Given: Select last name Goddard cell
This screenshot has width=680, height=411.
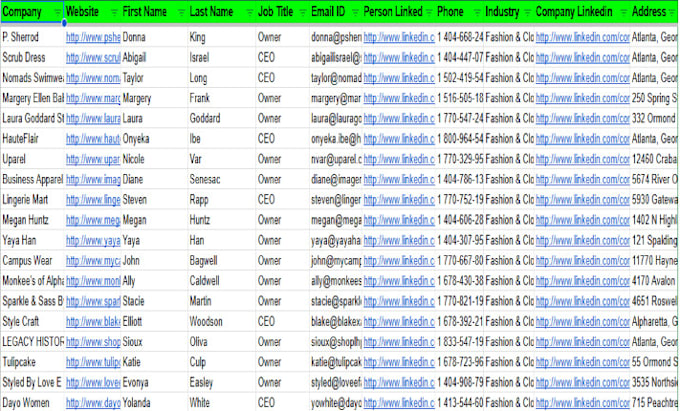Looking at the screenshot, I should 222,118.
